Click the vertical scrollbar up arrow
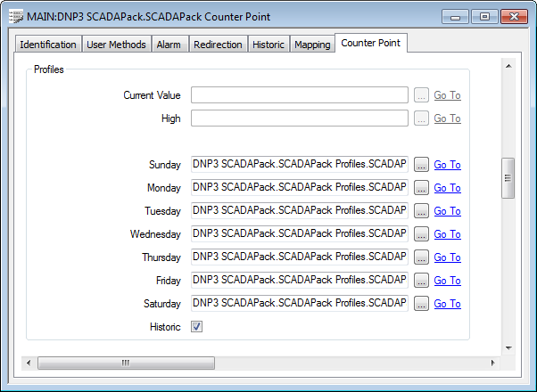537x392 pixels. click(508, 66)
